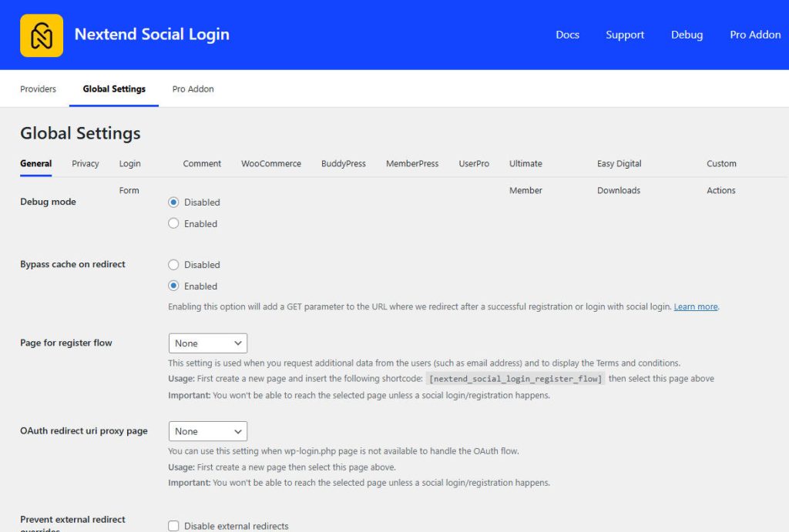
Task: Select Disabled for Debug mode
Action: (x=174, y=202)
